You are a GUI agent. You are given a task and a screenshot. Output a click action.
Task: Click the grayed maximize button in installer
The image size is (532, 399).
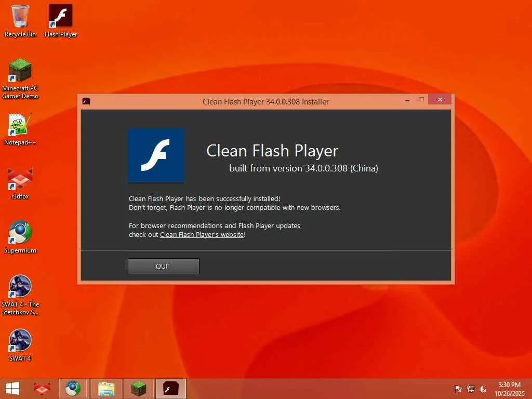point(421,99)
